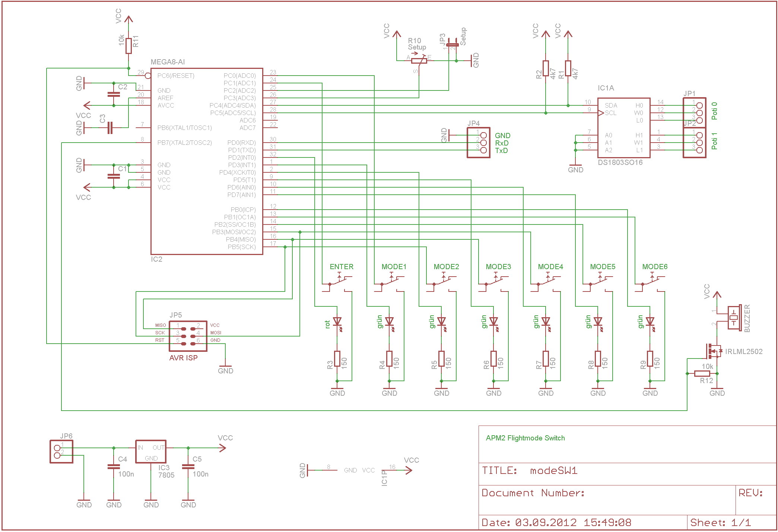Viewport: 778px width, 532px height.
Task: Click the JP3 Setup jumper
Action: pos(452,45)
